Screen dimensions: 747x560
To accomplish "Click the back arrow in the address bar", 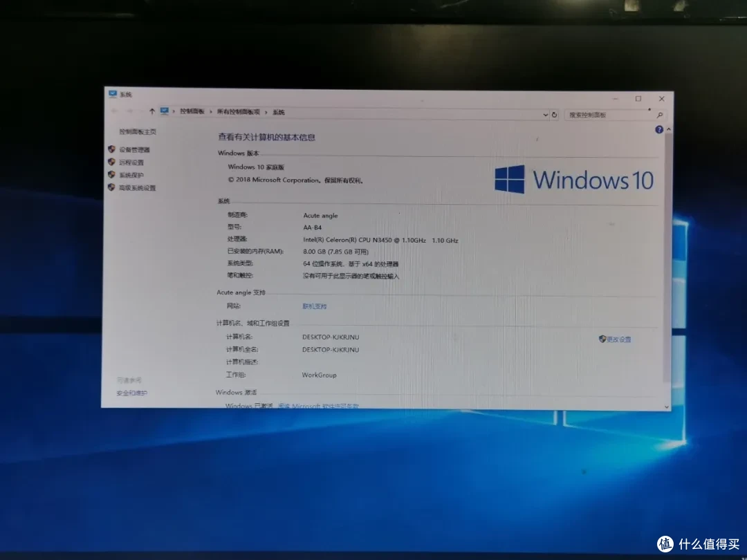I will point(114,111).
